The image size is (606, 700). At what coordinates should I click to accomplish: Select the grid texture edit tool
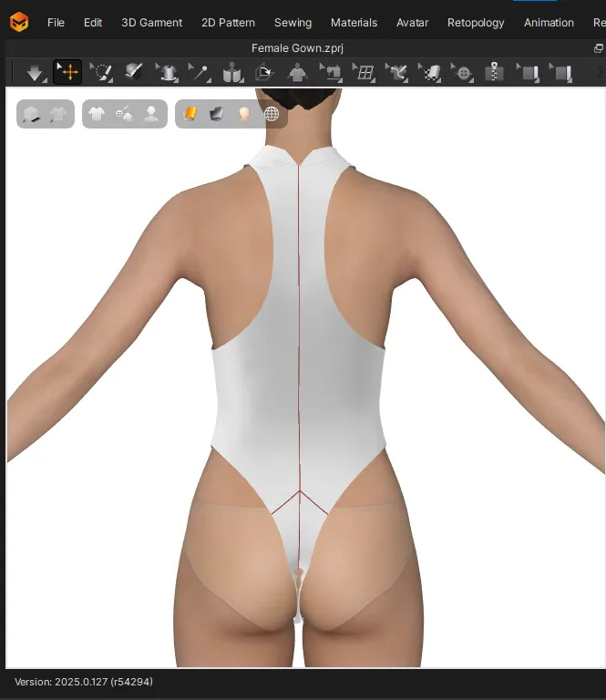point(364,72)
